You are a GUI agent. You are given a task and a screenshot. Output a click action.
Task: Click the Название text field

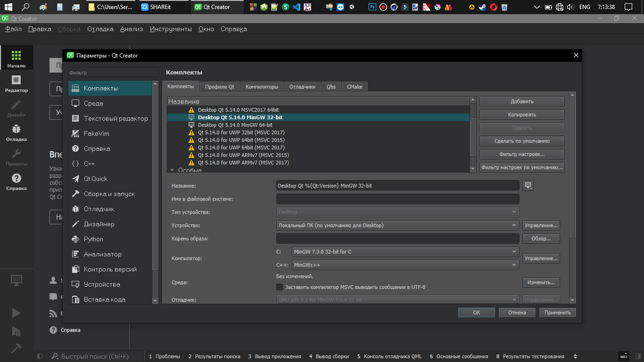tap(397, 186)
